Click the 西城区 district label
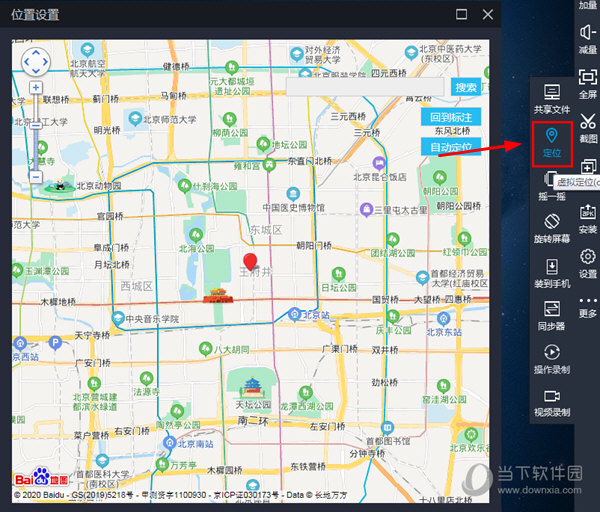600x512 pixels. 137,286
